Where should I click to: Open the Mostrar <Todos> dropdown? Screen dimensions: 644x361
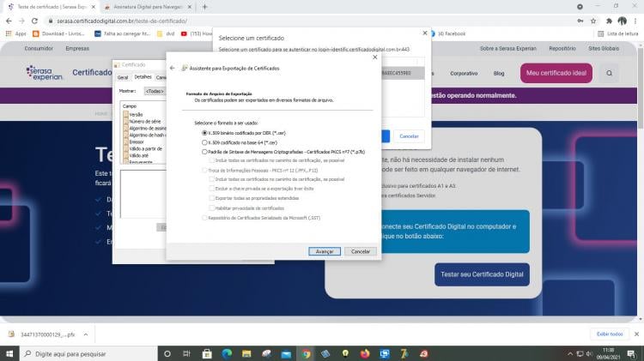155,91
